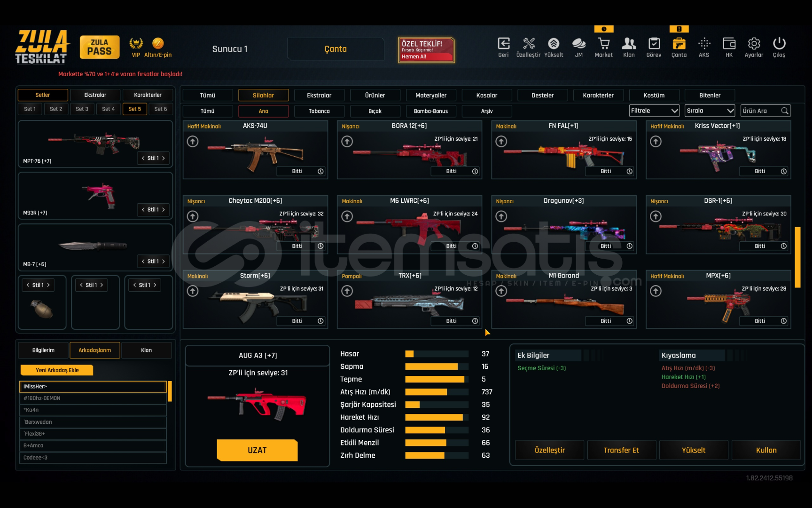The image size is (812, 508).
Task: Open the HK wallet icon
Action: point(729,44)
